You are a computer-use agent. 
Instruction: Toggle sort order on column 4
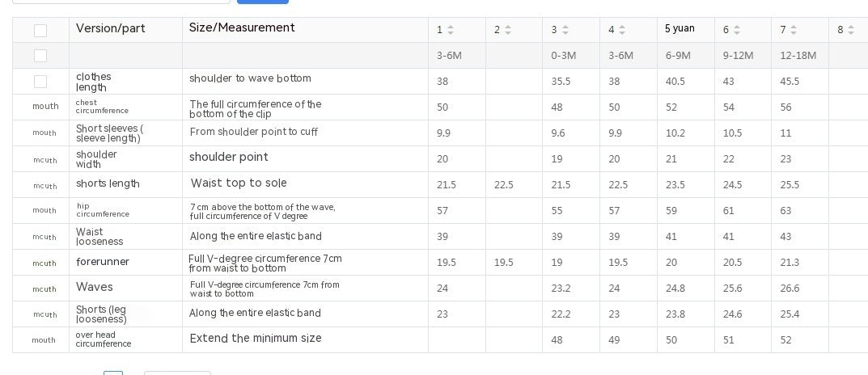point(622,30)
